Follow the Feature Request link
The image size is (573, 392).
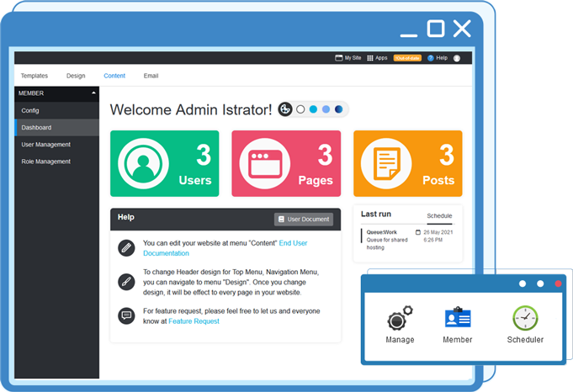tap(194, 321)
